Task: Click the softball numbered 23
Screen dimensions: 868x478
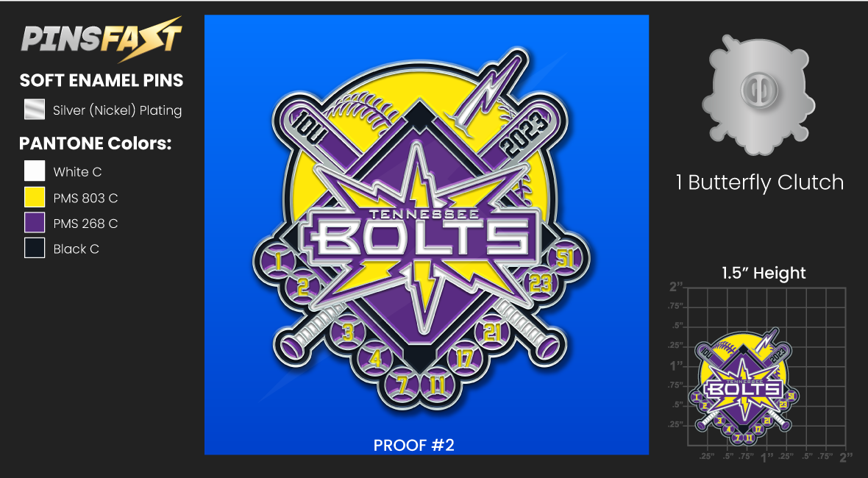Action: 540,284
